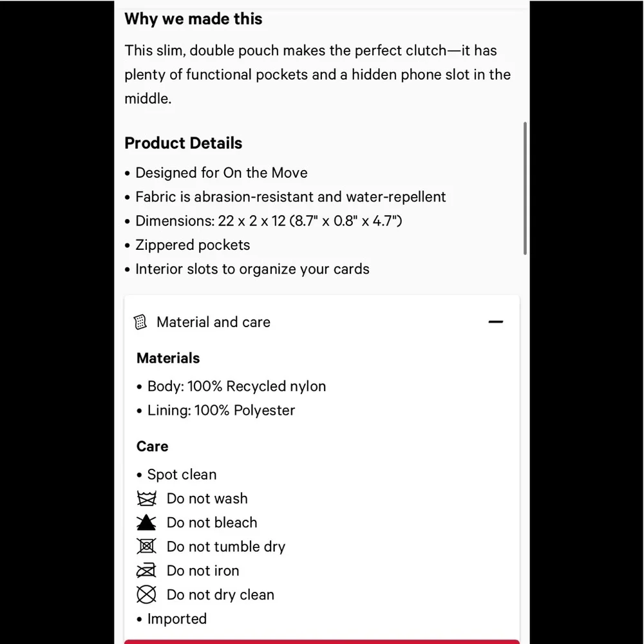Click the Materials subheading
The width and height of the screenshot is (644, 644).
tap(168, 358)
